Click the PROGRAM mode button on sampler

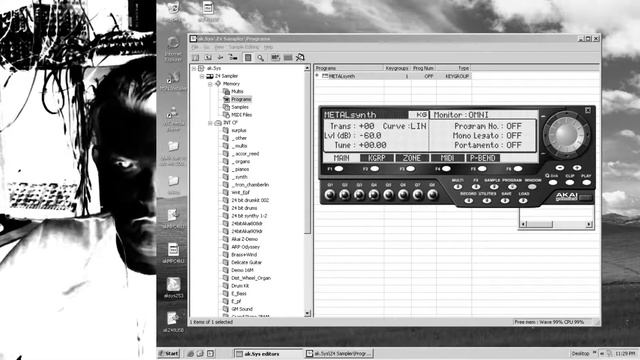point(512,187)
